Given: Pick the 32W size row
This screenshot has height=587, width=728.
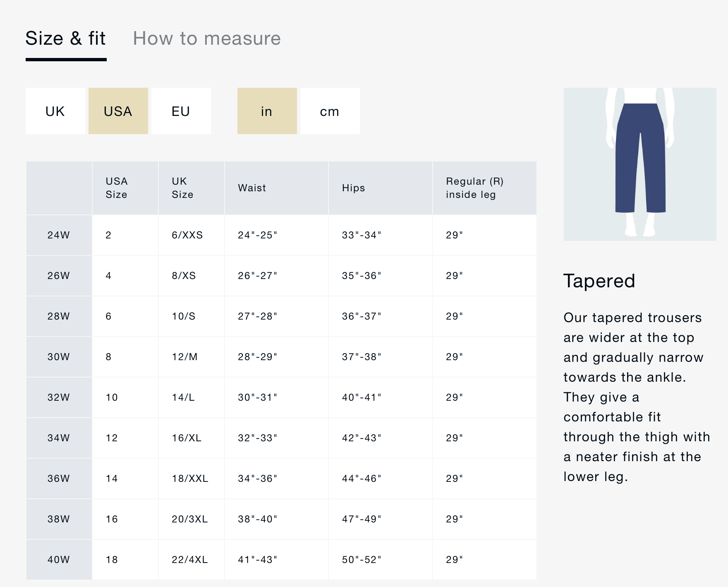Looking at the screenshot, I should coord(59,397).
